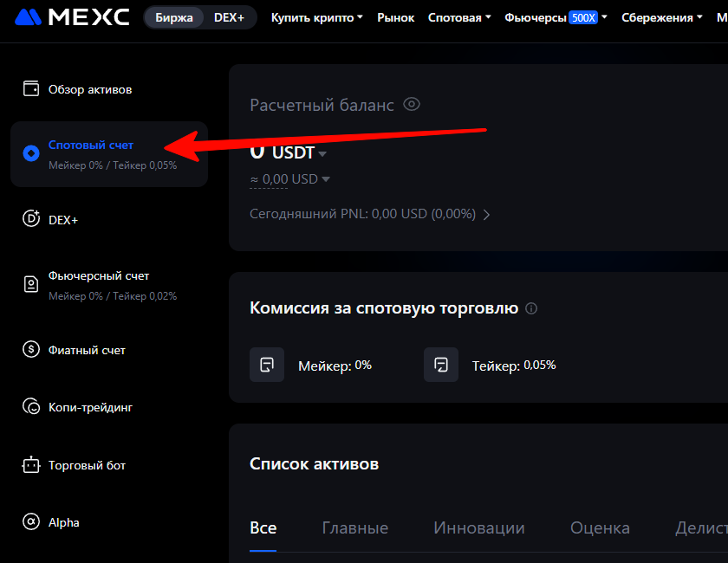Click the DEX+ sidebar icon
Image resolution: width=728 pixels, height=563 pixels.
[31, 218]
